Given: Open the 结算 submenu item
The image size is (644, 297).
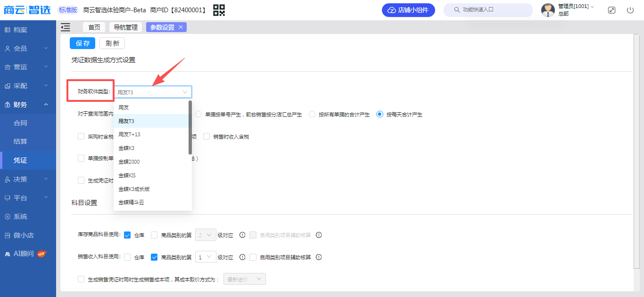Looking at the screenshot, I should pyautogui.click(x=20, y=141).
